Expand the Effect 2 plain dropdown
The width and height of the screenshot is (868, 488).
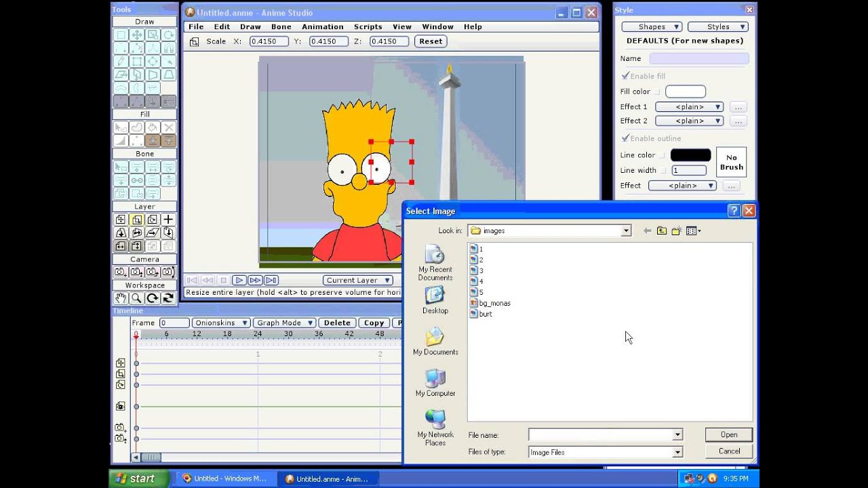tap(689, 121)
